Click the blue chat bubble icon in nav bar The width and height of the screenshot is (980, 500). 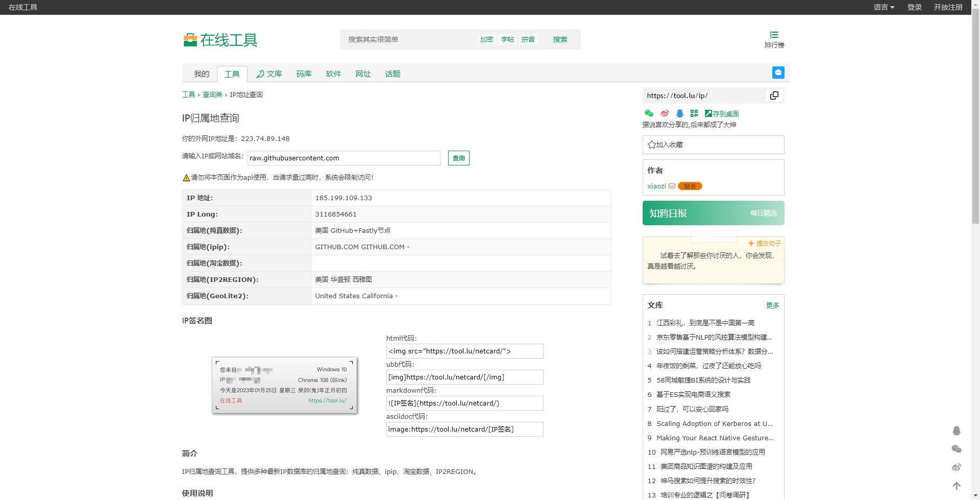pyautogui.click(x=778, y=73)
